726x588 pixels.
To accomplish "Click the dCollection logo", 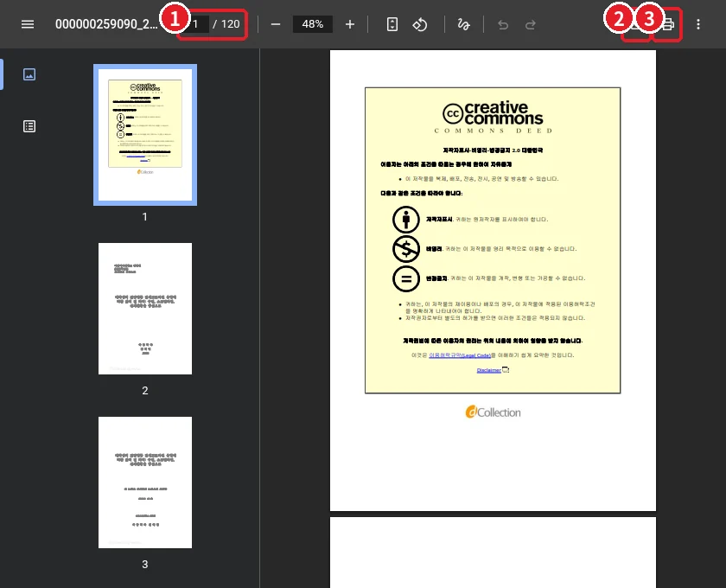I will pyautogui.click(x=494, y=412).
